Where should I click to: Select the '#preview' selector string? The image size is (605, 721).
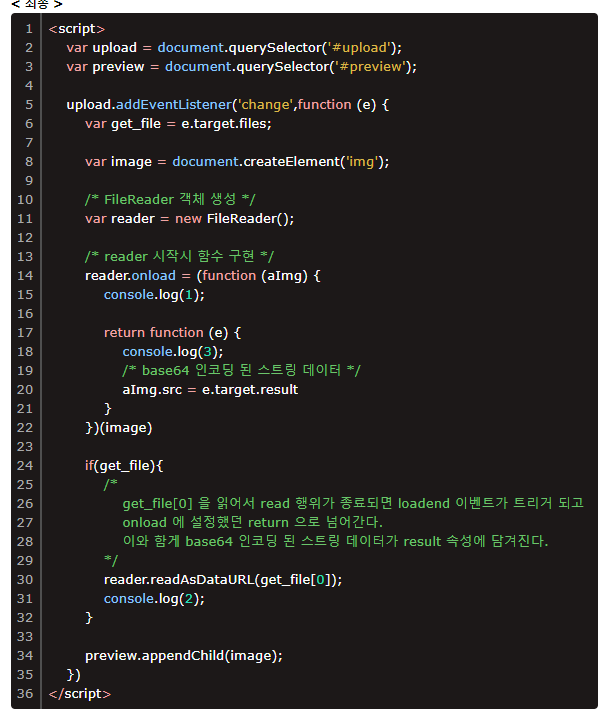pos(371,67)
